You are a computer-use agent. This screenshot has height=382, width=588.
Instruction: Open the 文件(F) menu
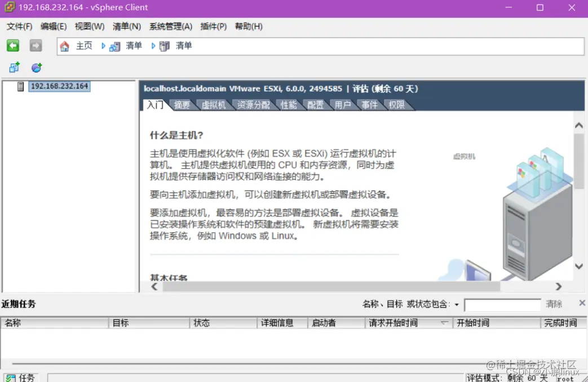20,26
